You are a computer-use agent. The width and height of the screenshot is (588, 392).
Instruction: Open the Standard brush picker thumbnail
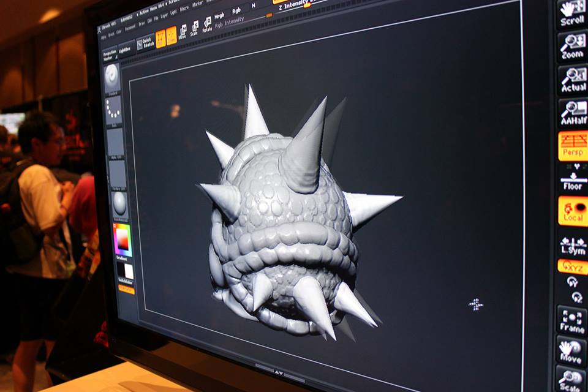coord(111,79)
